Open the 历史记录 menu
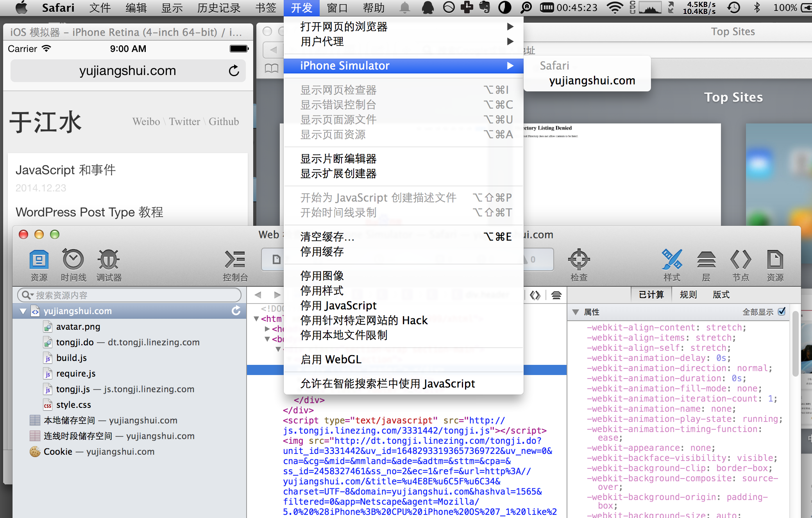 219,8
